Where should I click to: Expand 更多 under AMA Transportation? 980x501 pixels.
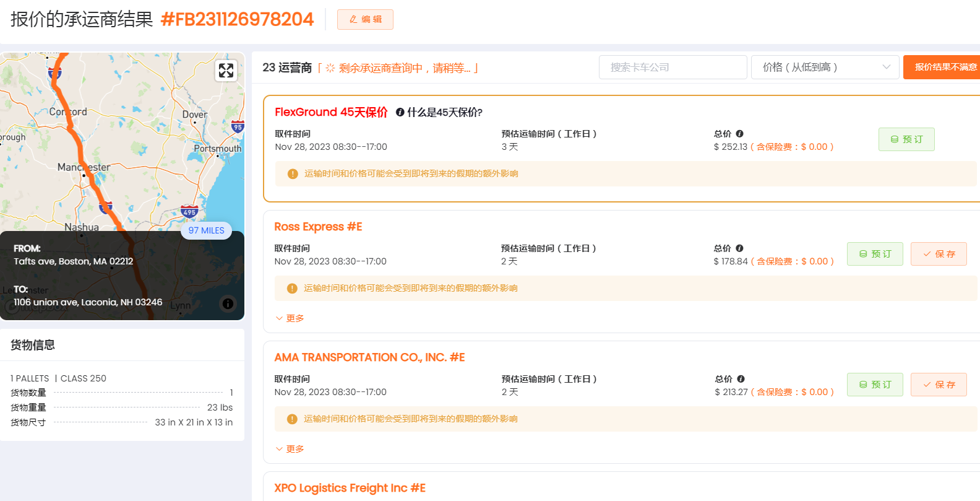[290, 449]
